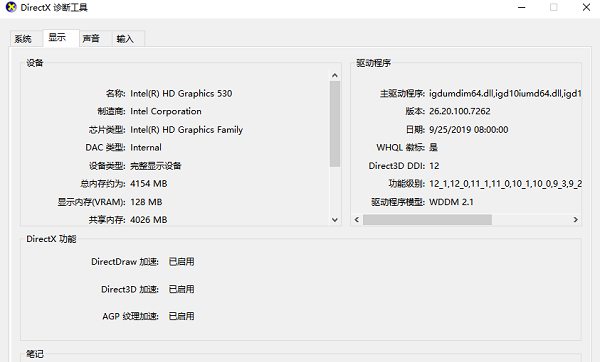
Task: Click Direct3D 加速 status 已启用
Action: (x=181, y=289)
